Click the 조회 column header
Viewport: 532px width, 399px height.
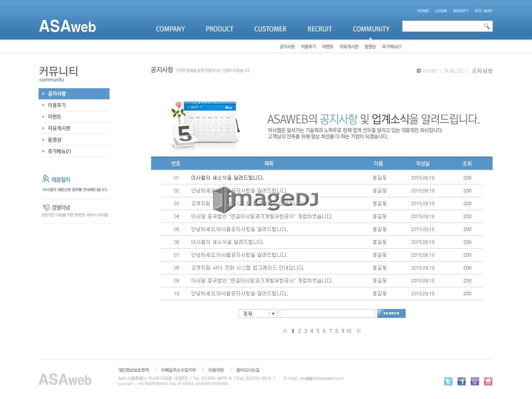467,164
